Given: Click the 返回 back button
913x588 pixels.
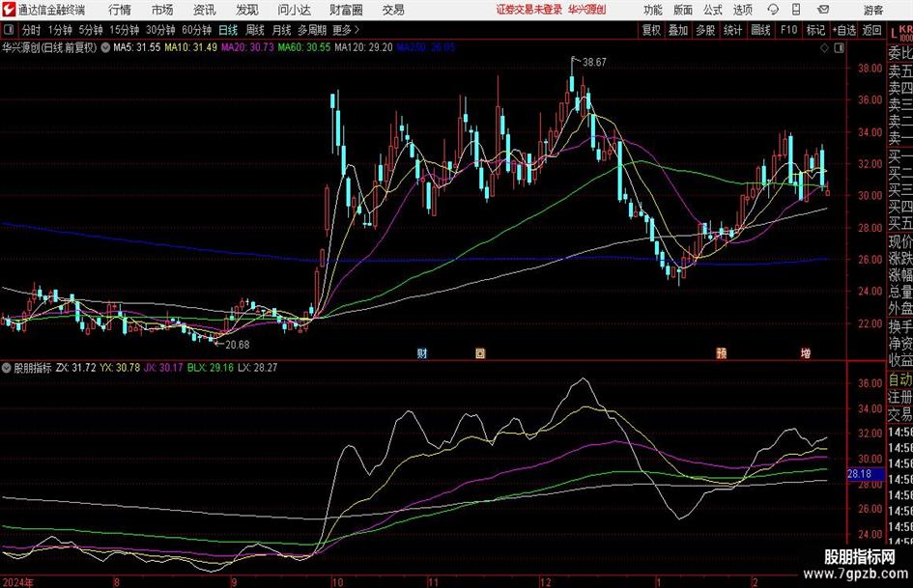Looking at the screenshot, I should point(872,30).
